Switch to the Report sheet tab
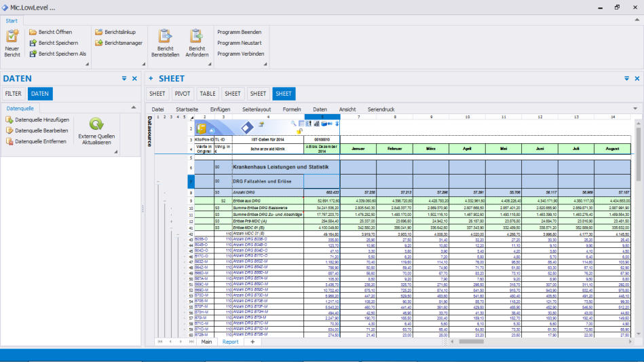Screen dimensions: 644x362 (230, 342)
